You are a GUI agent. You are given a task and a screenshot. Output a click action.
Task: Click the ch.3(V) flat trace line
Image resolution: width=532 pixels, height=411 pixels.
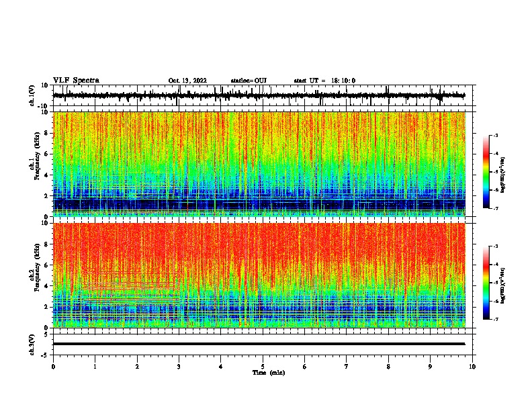point(259,344)
